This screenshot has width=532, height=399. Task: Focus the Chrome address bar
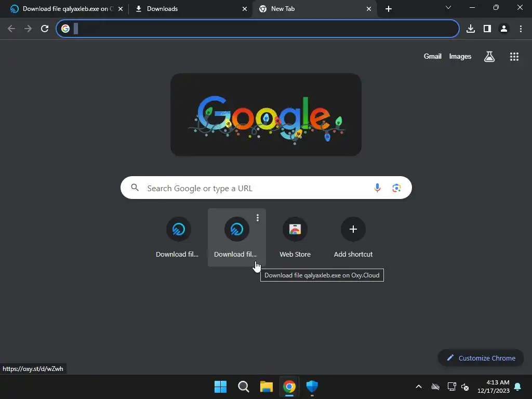tap(258, 29)
